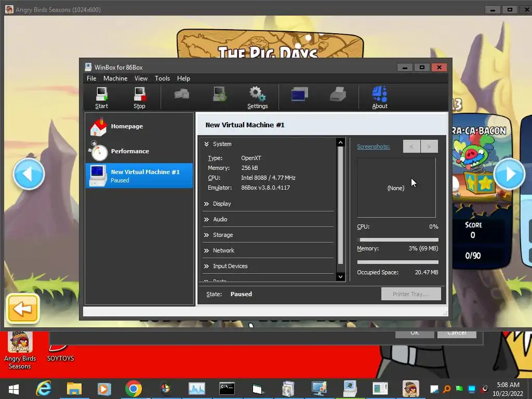Click the '86Box v3.8.0.4117' emulator value
This screenshot has width=532, height=399.
tap(265, 188)
